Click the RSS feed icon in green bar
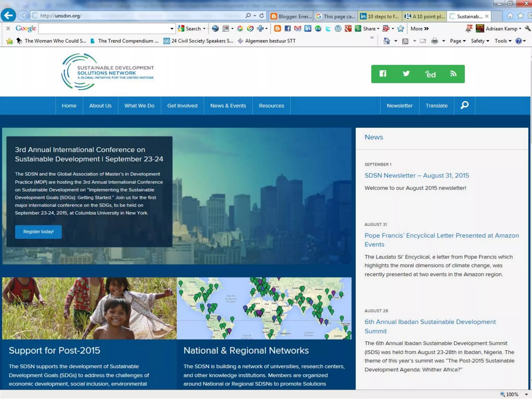This screenshot has width=532, height=399. click(x=453, y=74)
